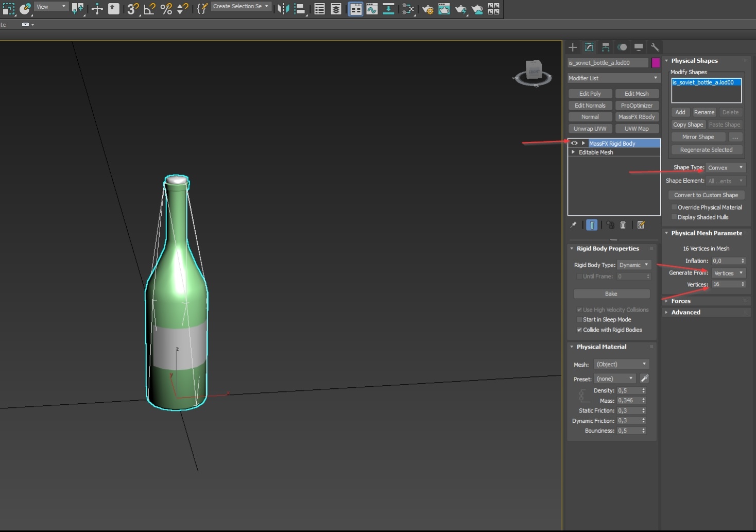
Task: Open Edit Named Selection Sets icon
Action: [202, 9]
